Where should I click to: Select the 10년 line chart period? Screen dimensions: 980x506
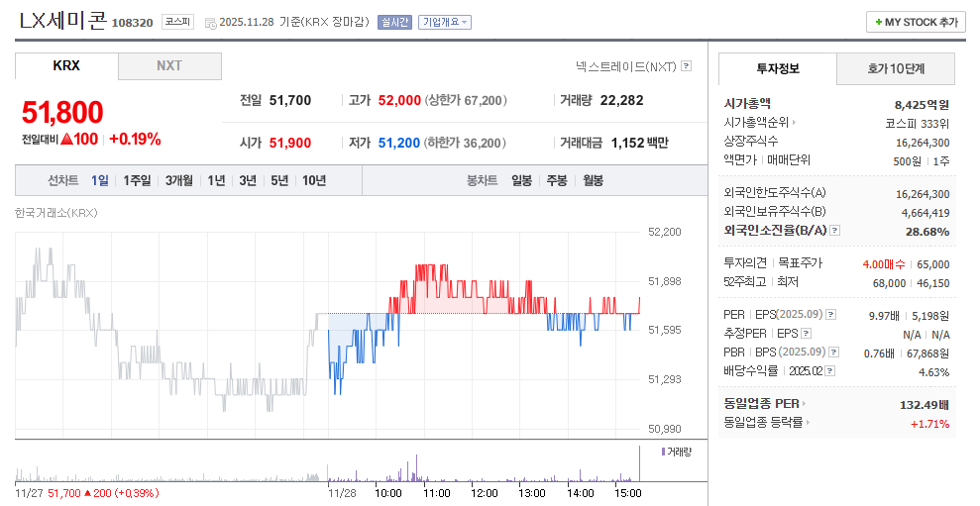pos(314,180)
